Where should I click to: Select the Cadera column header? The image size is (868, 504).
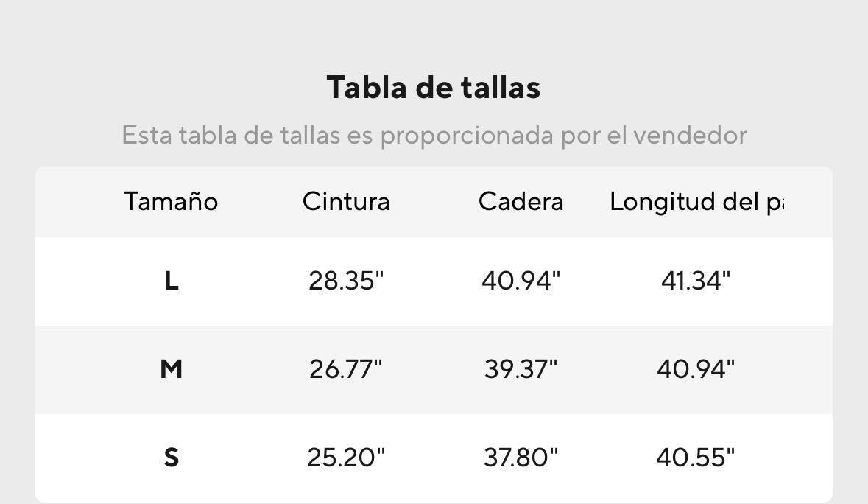[x=521, y=201]
